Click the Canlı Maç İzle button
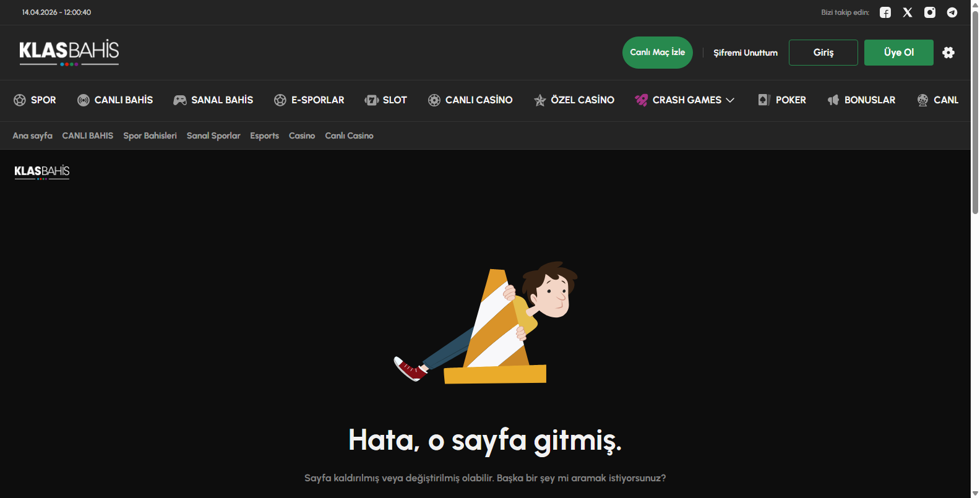The width and height of the screenshot is (980, 498). click(657, 53)
